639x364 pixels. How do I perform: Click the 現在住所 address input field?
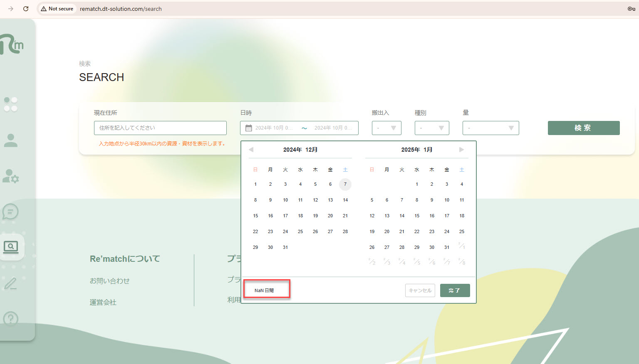(x=160, y=128)
